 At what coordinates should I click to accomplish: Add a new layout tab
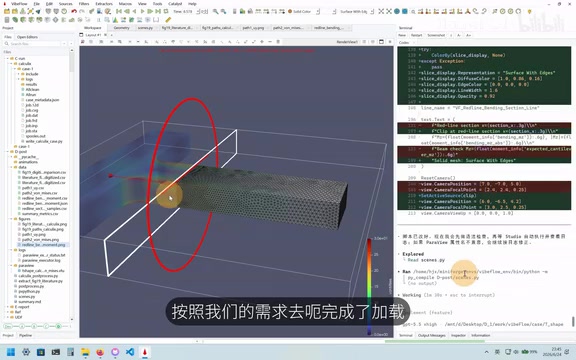click(111, 35)
